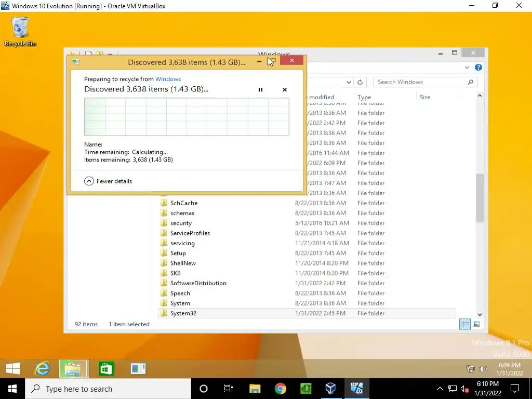Click the host network tray icon
This screenshot has height=399, width=532.
[x=453, y=389]
